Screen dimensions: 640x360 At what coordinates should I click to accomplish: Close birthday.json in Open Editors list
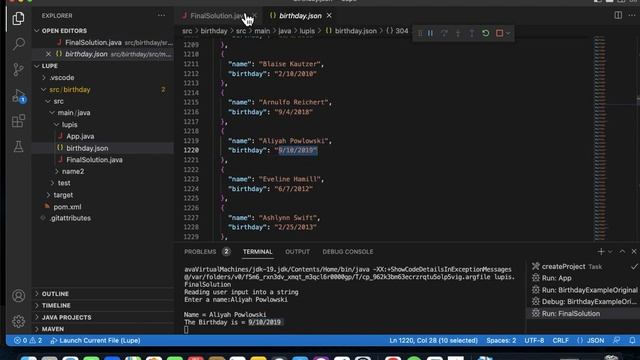[48, 54]
